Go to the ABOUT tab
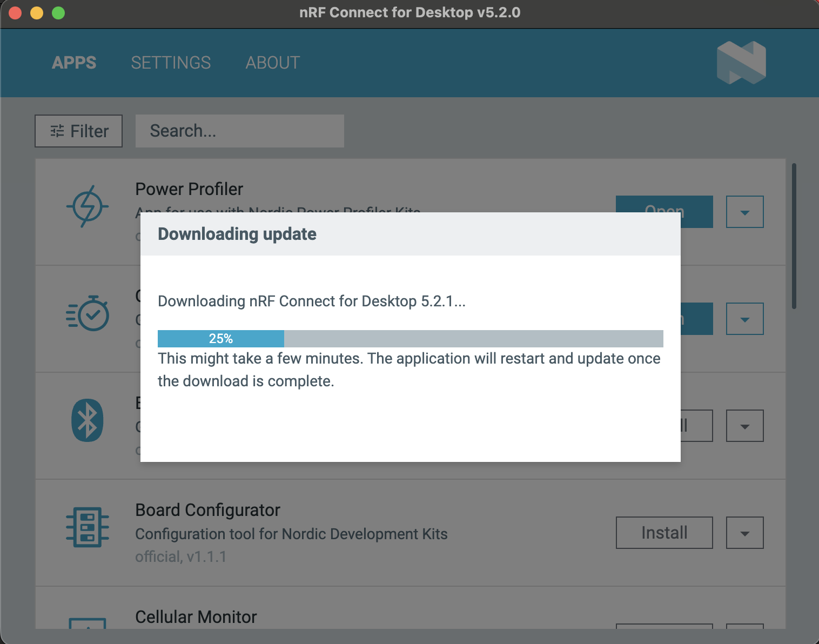 tap(273, 63)
